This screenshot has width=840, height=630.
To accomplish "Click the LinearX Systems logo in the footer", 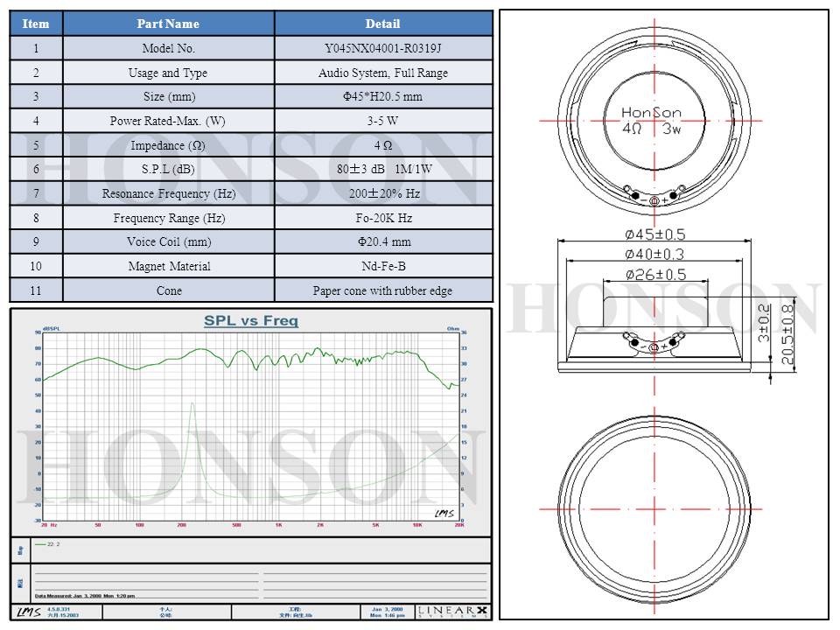I will [x=452, y=611].
